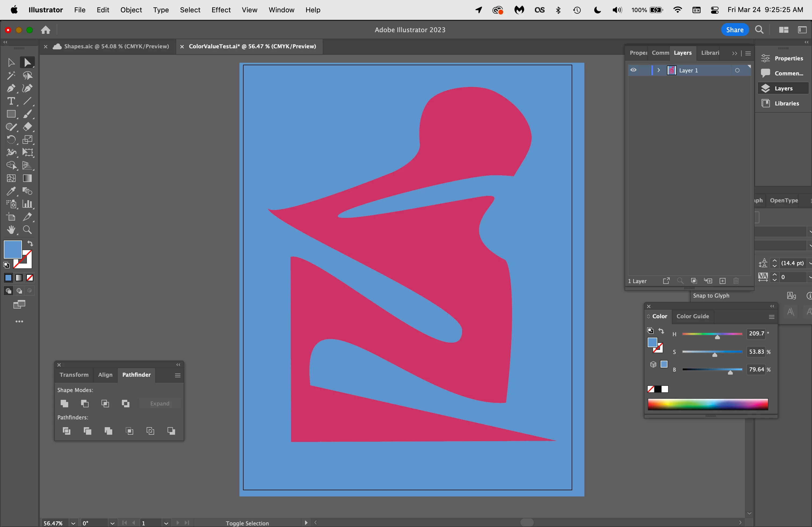Viewport: 812px width, 527px height.
Task: Switch to the Color Guide tab
Action: (693, 316)
